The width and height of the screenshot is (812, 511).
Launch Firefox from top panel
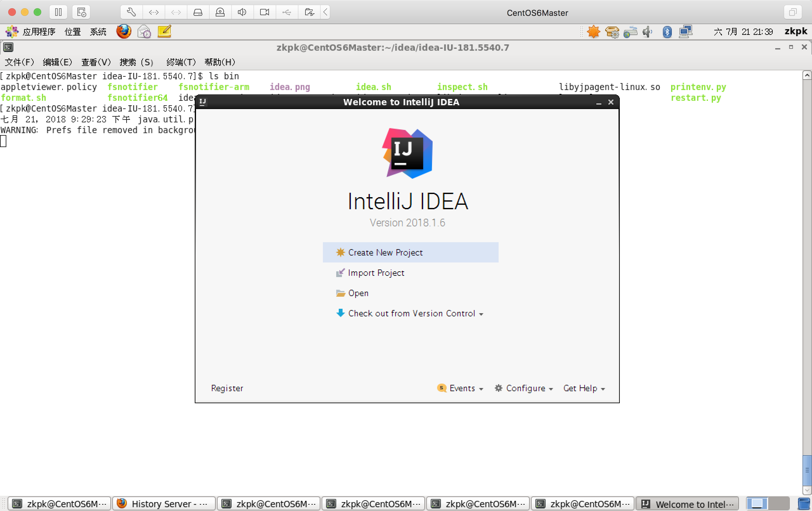123,32
